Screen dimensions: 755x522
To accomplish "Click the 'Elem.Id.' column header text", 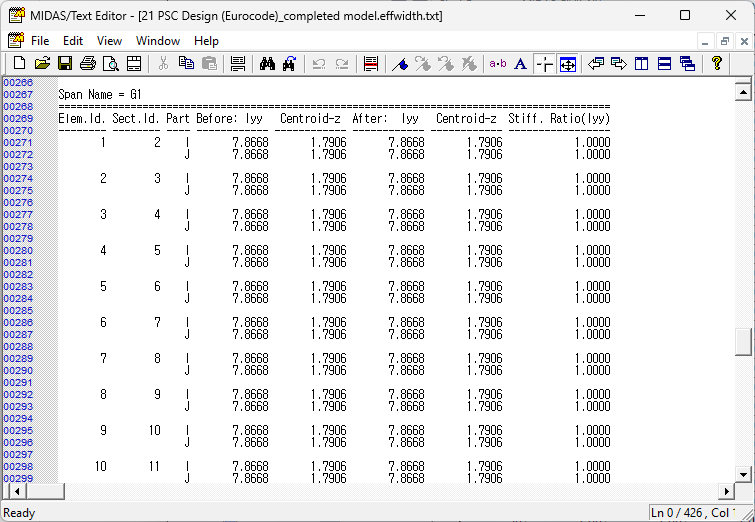I will (82, 118).
